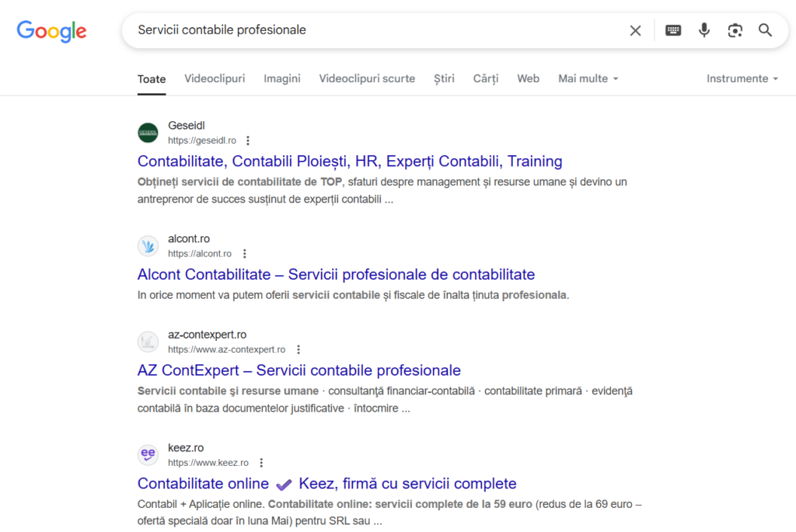Viewport: 796px width, 532px height.
Task: Expand the Mai multe dropdown
Action: [x=588, y=78]
